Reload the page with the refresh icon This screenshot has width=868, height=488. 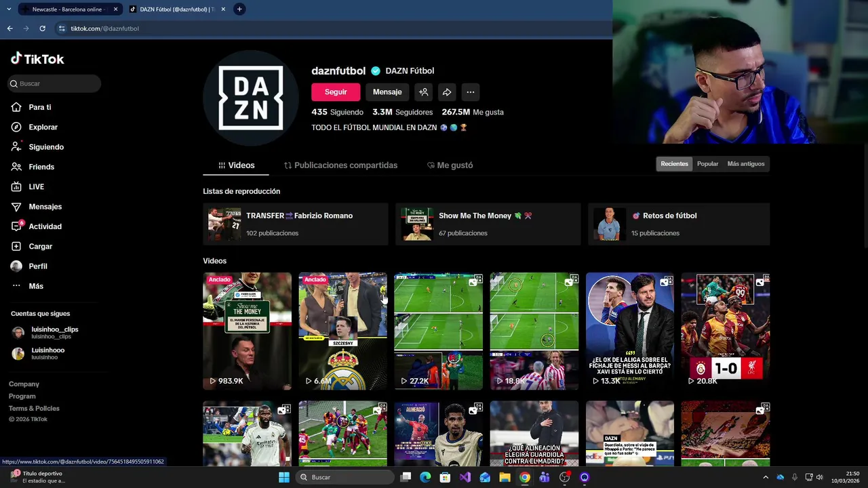[x=42, y=28]
